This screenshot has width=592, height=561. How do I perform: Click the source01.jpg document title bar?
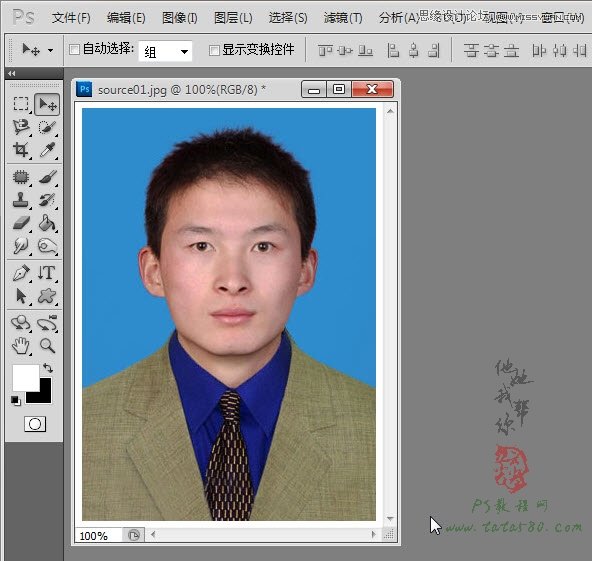click(x=182, y=90)
